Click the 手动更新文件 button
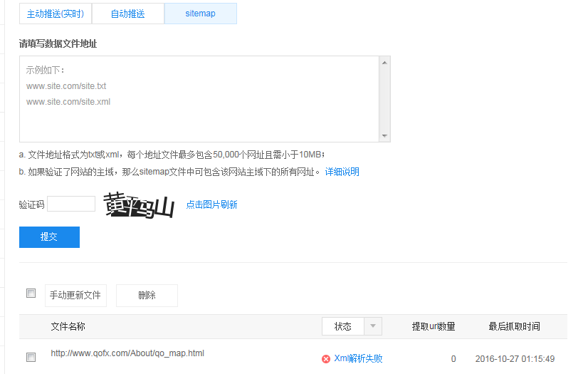Screen dimensions: 588x374 [x=75, y=296]
